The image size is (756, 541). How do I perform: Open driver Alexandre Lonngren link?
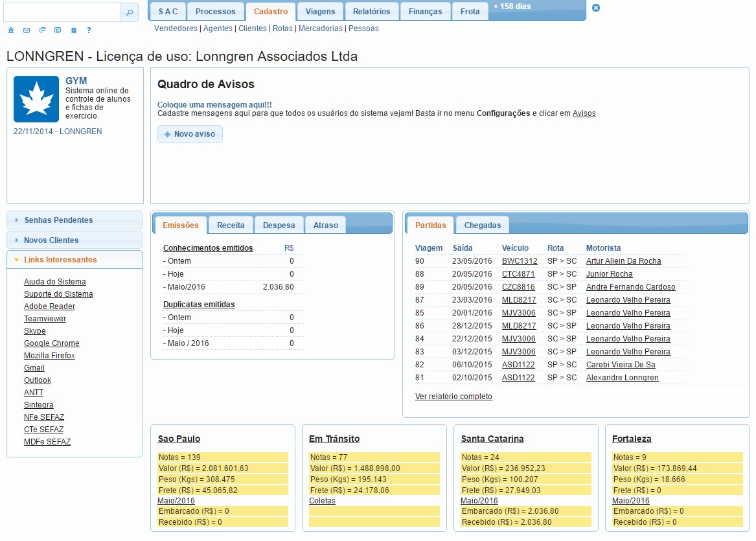point(623,378)
